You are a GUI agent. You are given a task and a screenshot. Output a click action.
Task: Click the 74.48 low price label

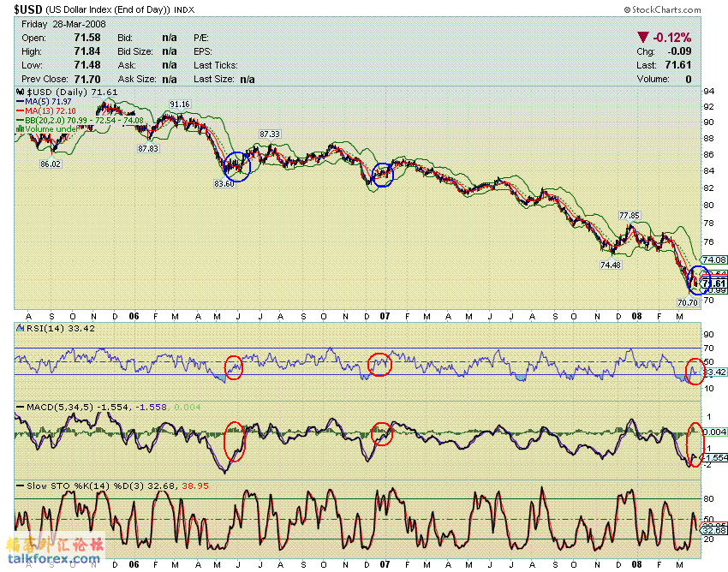pos(611,265)
